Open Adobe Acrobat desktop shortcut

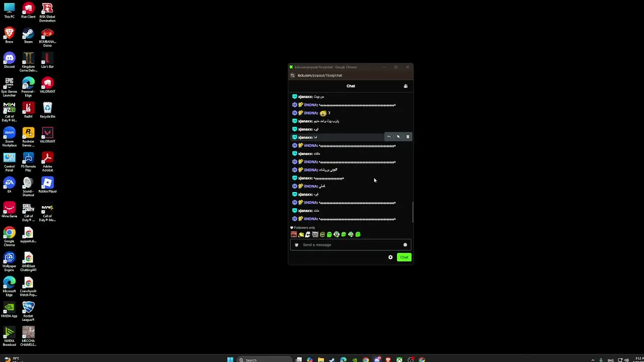tap(47, 162)
